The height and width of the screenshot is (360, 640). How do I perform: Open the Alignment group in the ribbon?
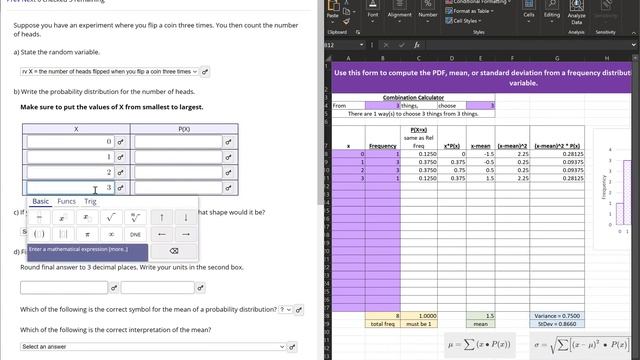pos(400,11)
